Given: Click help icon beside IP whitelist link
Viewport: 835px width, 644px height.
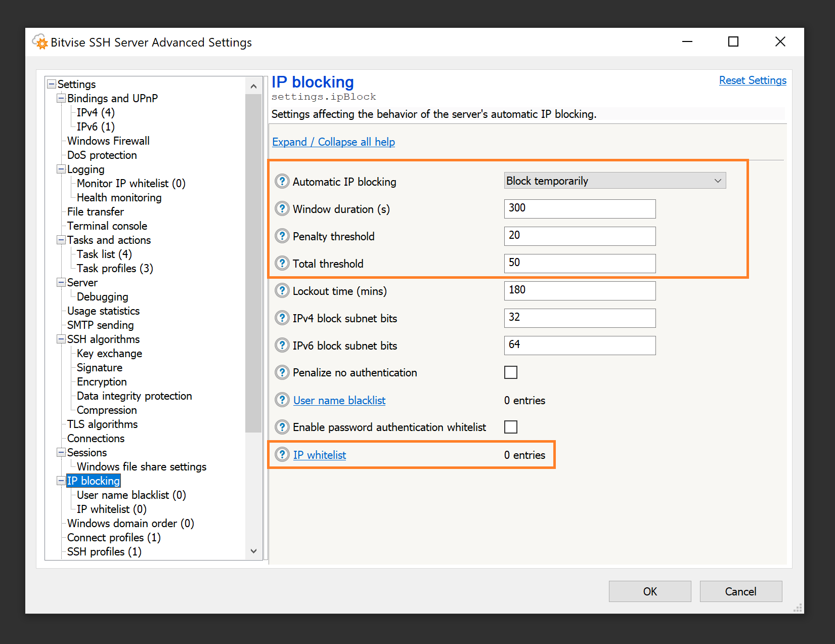Looking at the screenshot, I should point(282,454).
